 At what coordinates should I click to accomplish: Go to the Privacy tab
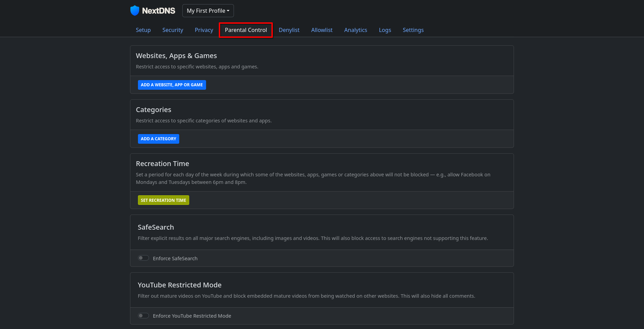(x=204, y=30)
